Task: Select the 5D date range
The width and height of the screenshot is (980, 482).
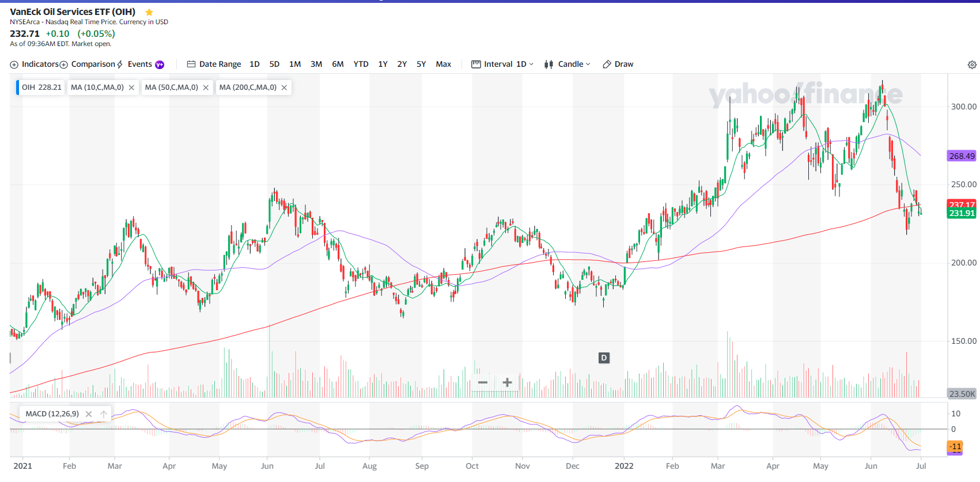Action: pyautogui.click(x=274, y=64)
